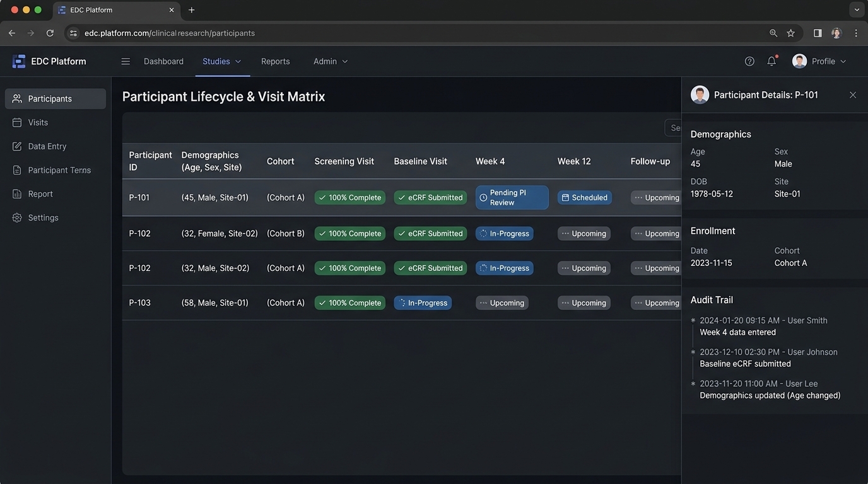This screenshot has width=868, height=484.
Task: Click the Profile avatar in the header
Action: pos(799,61)
